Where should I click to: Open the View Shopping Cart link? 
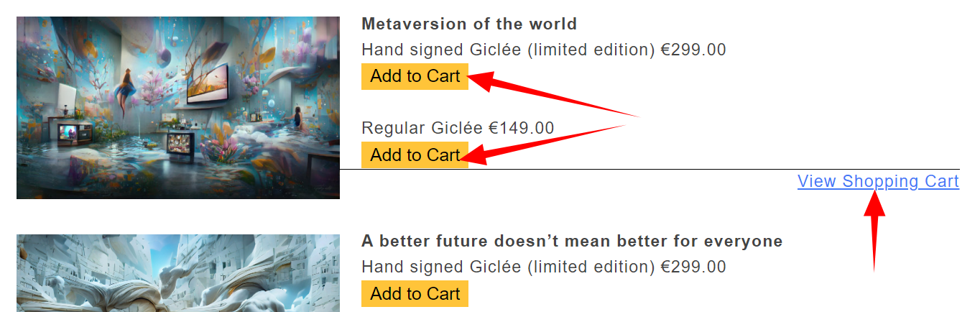(x=878, y=181)
